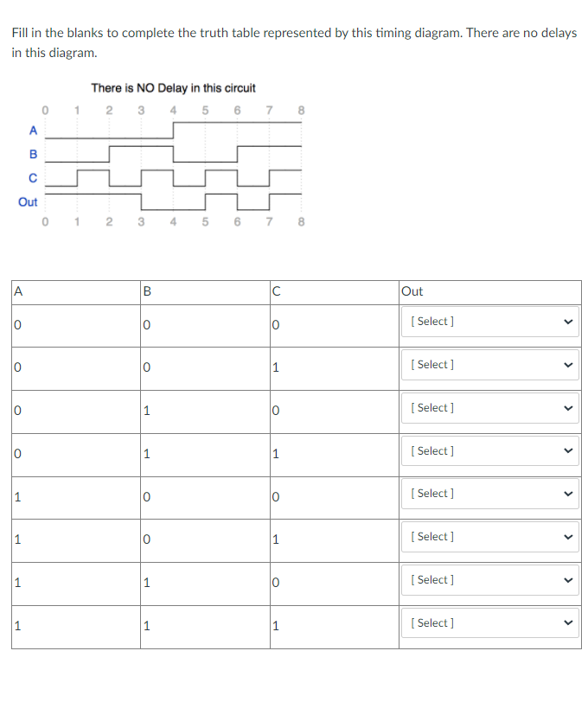The height and width of the screenshot is (702, 588).
Task: Open the Out dropdown for row A=0 B=0 C=1
Action: 489,364
